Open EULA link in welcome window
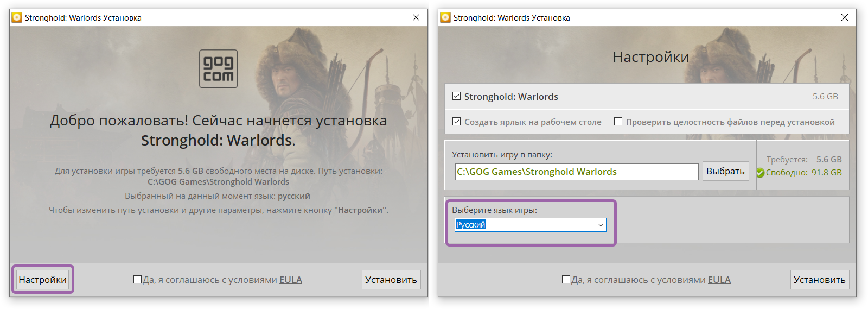The width and height of the screenshot is (868, 309). [x=291, y=280]
